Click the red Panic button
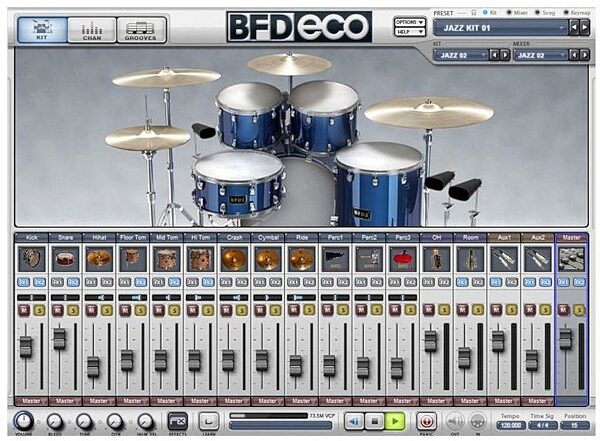600x441 pixels. pos(427,421)
